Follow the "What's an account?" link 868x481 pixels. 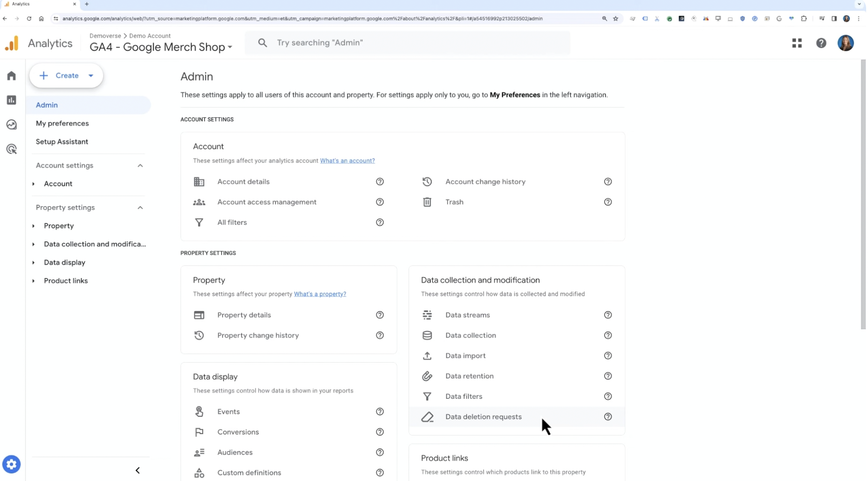[x=347, y=161]
